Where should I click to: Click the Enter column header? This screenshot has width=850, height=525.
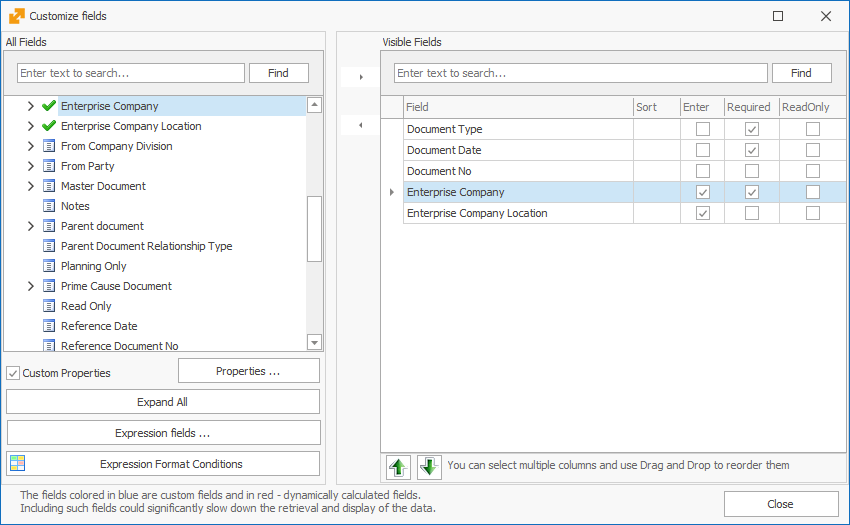click(x=703, y=107)
